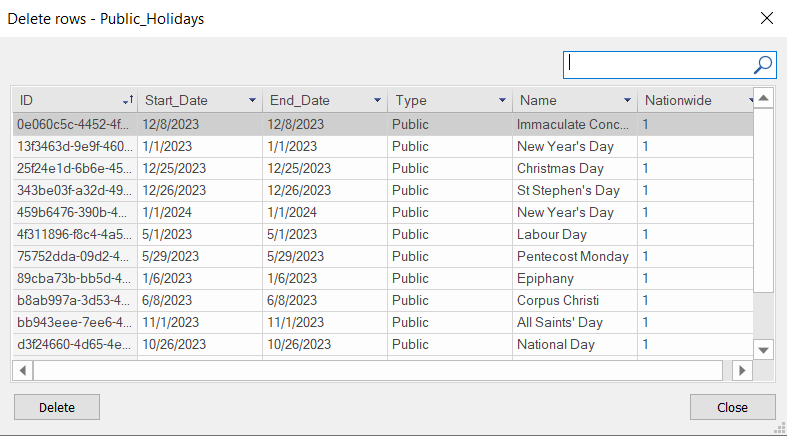Click the magnifier search icon
Image resolution: width=787 pixels, height=436 pixels.
763,64
